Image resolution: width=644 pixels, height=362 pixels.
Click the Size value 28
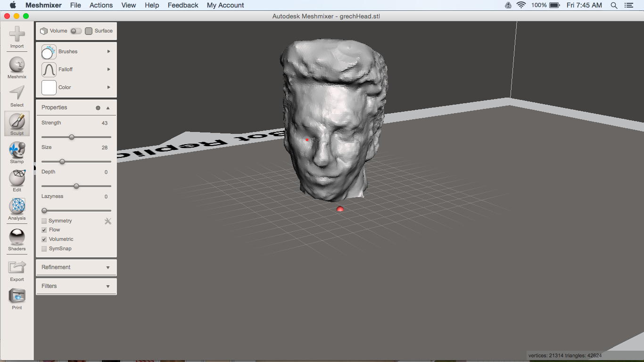pos(105,148)
